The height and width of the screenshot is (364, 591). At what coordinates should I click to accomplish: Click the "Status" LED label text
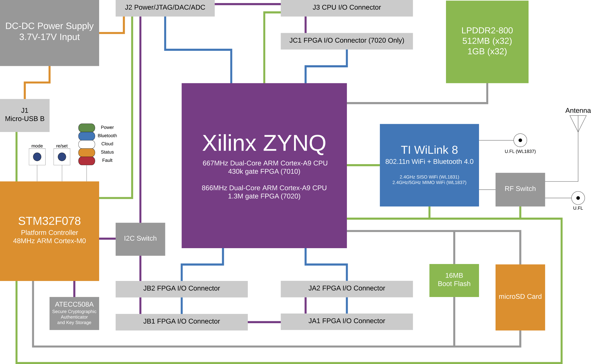coord(107,152)
